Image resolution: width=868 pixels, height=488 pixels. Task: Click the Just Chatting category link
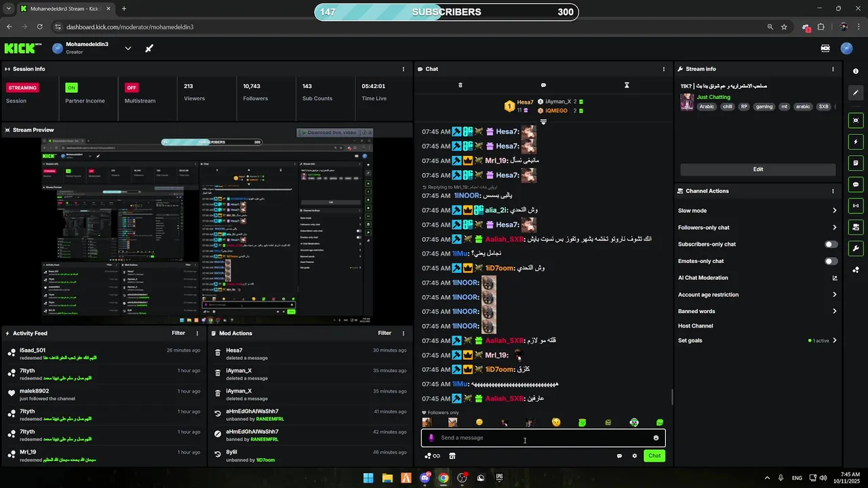tap(713, 98)
